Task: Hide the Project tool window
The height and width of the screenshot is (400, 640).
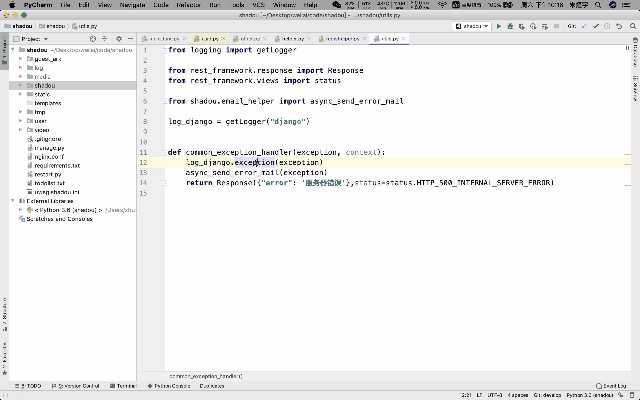Action: pyautogui.click(x=130, y=39)
